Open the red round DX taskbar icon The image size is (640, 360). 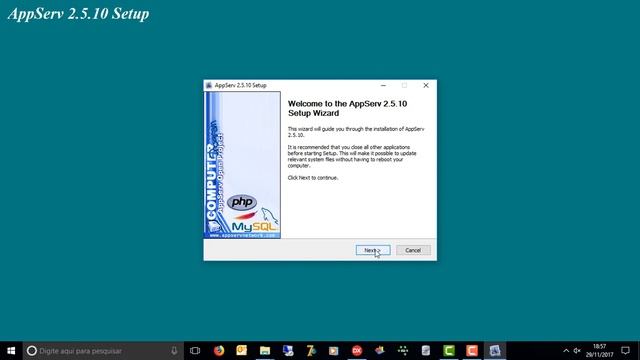(x=357, y=351)
